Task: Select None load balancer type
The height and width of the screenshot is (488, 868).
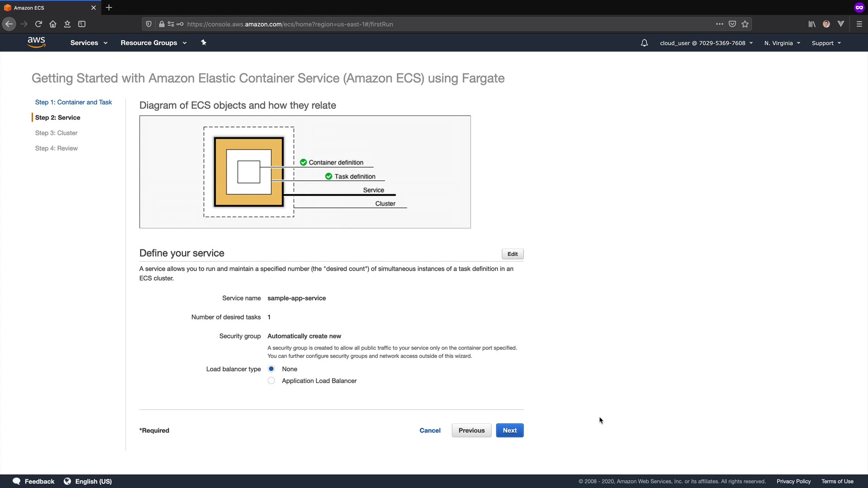Action: click(x=271, y=369)
